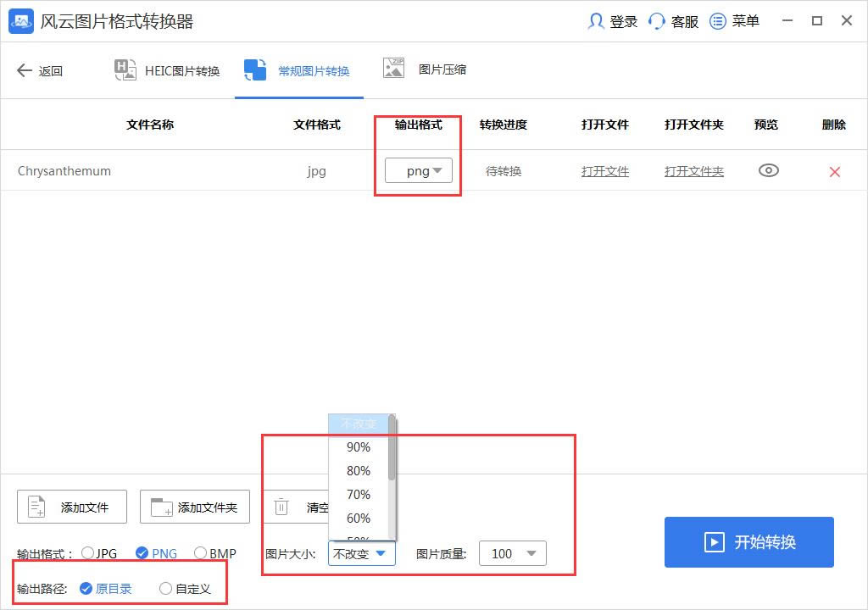Click 菜单 menu text
Image resolution: width=868 pixels, height=610 pixels.
(746, 21)
